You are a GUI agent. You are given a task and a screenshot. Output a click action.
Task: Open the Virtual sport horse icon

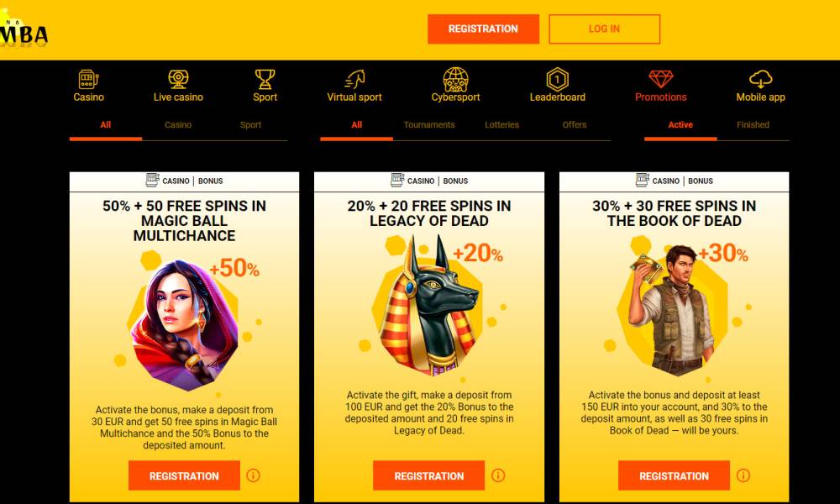tap(354, 79)
